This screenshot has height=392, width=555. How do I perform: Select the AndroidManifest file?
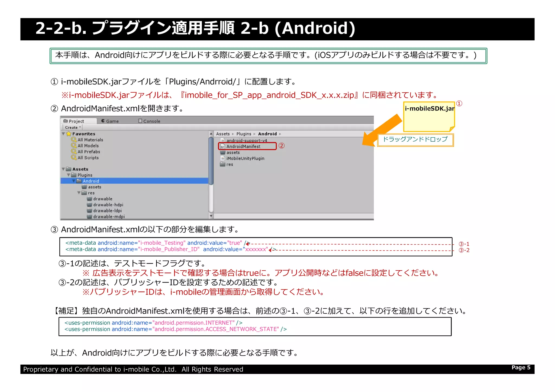coord(243,146)
